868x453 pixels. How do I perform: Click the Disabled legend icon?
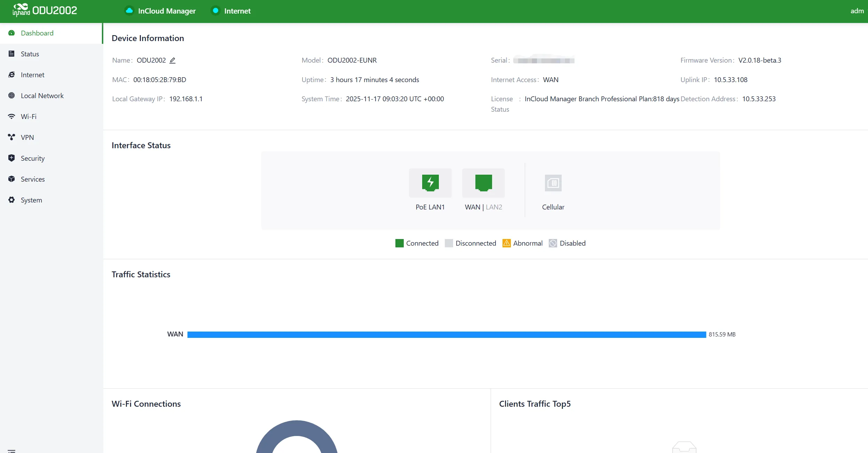point(553,243)
